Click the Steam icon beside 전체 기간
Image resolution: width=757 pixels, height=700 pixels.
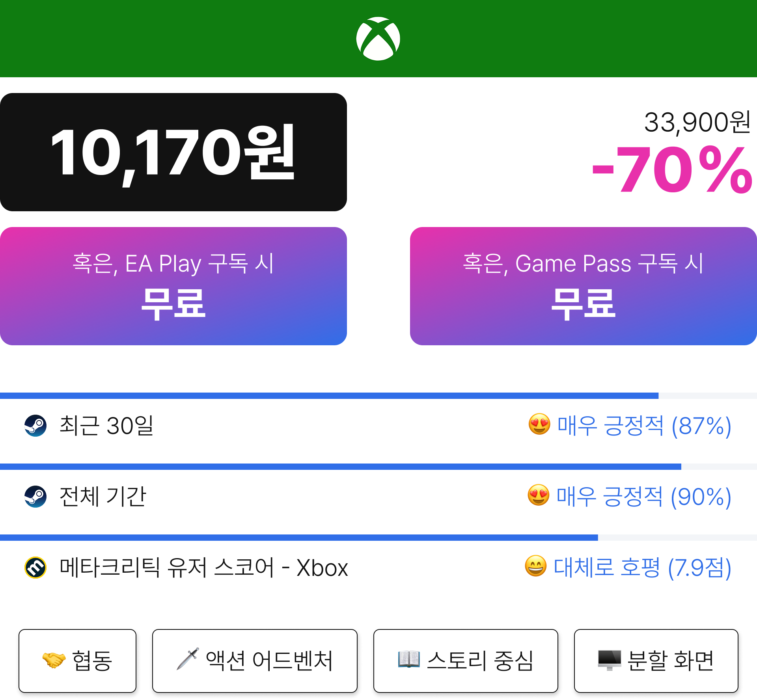click(35, 497)
